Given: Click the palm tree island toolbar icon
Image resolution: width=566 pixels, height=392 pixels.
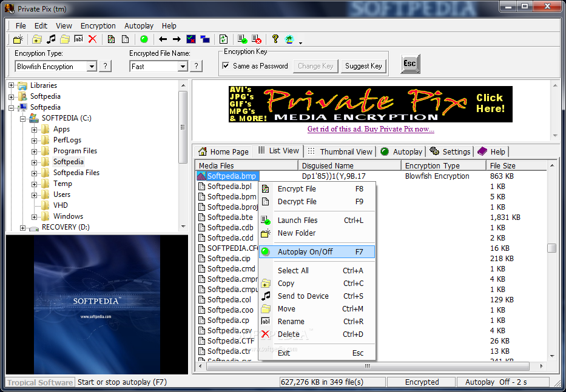Looking at the screenshot, I should [x=289, y=39].
